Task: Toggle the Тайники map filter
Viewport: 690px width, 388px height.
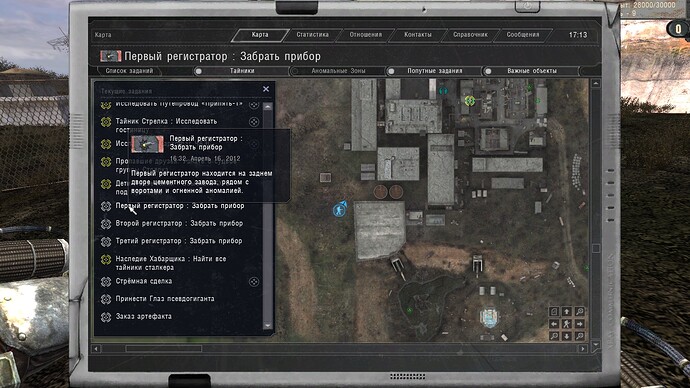Action: [199, 71]
